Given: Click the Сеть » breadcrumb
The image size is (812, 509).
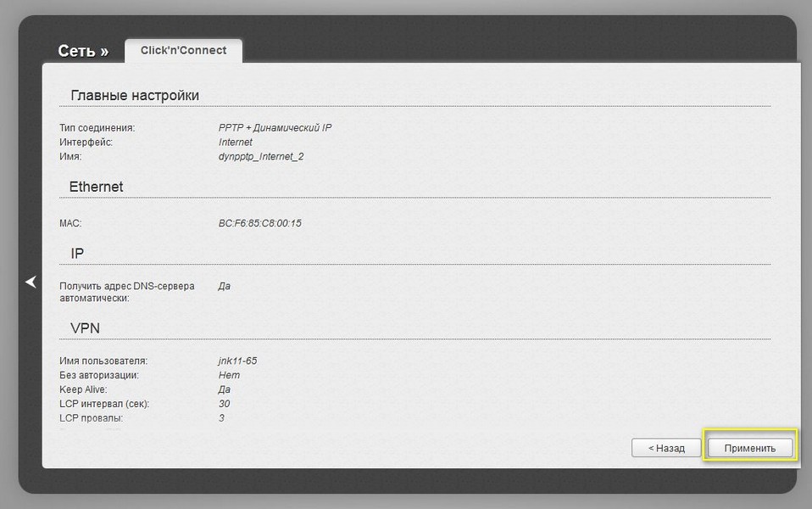Looking at the screenshot, I should click(x=83, y=51).
